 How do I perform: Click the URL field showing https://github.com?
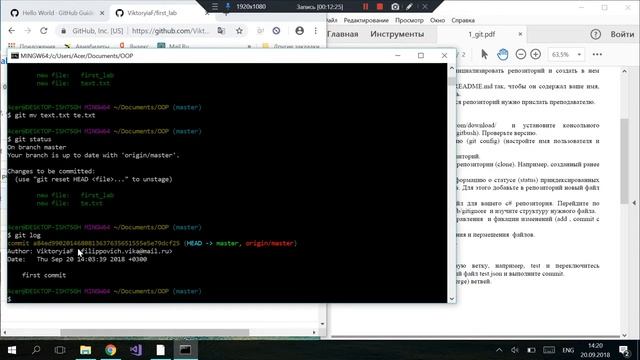(171, 31)
